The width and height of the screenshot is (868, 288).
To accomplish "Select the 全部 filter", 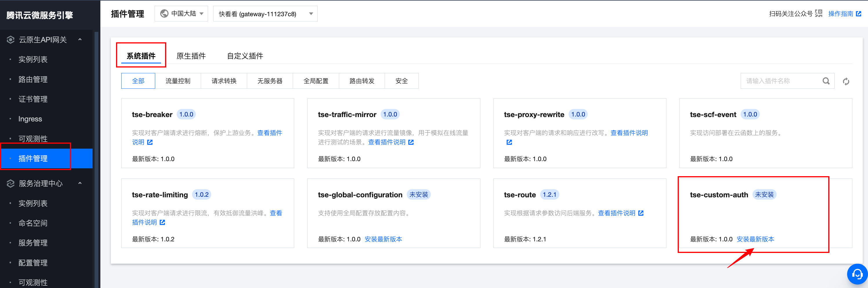I will tap(138, 81).
